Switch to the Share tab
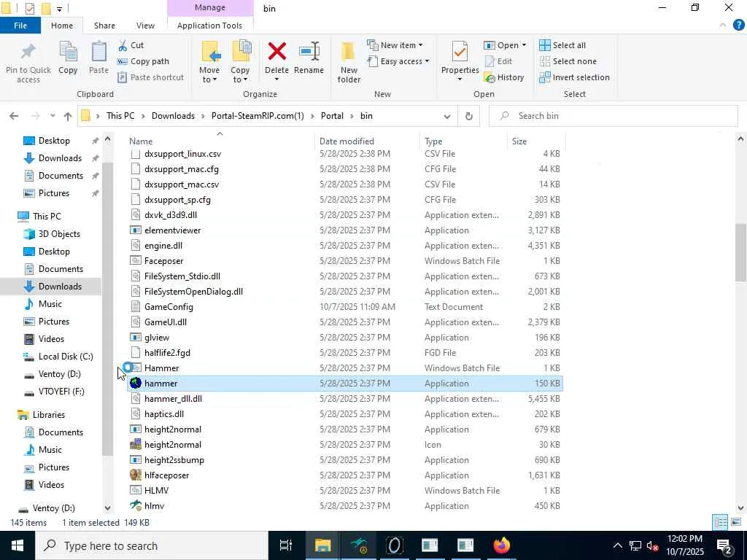Viewport: 747px width, 560px height. pyautogui.click(x=104, y=26)
